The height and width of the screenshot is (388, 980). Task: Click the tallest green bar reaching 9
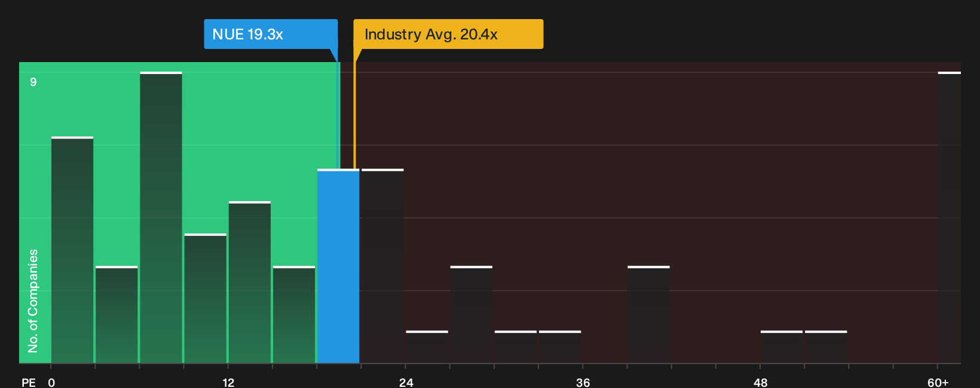pos(161,217)
